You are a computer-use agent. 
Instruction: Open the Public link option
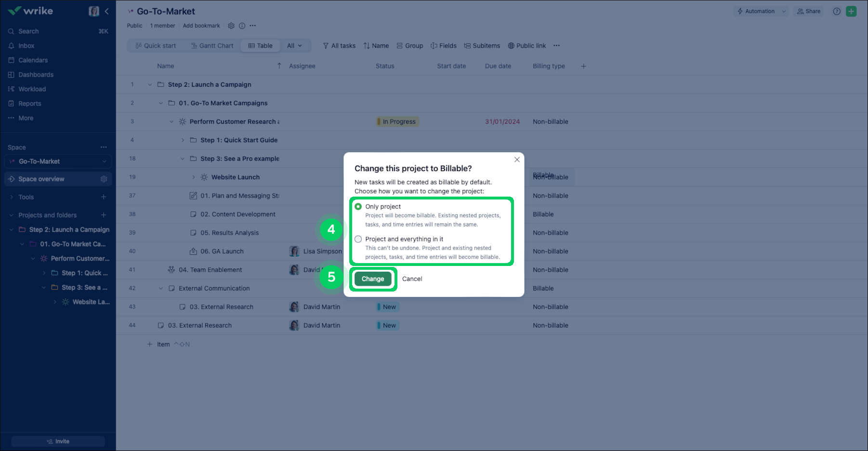[527, 46]
